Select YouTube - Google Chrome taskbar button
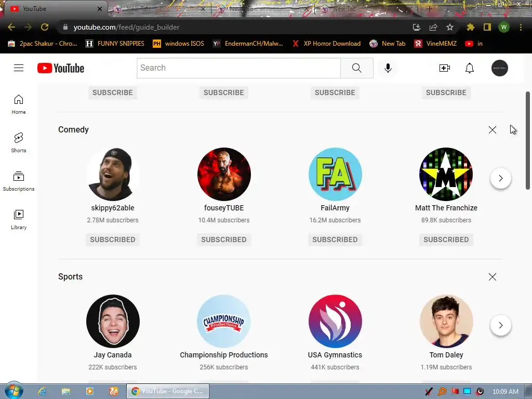 [168, 391]
